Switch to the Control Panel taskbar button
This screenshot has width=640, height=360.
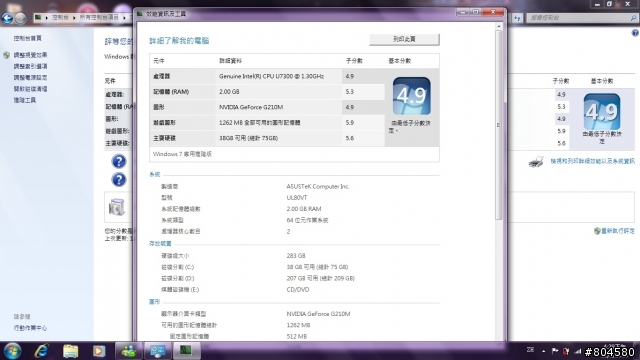[x=158, y=351]
